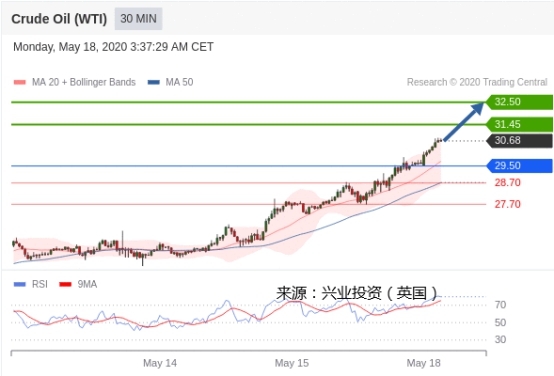Select the May 18 date axis label
The width and height of the screenshot is (554, 376).
pyautogui.click(x=424, y=363)
